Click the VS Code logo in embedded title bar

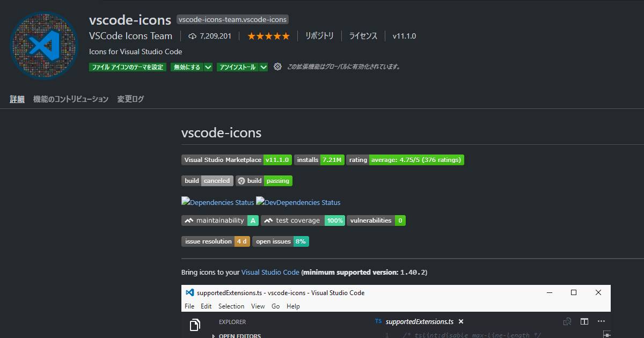189,292
